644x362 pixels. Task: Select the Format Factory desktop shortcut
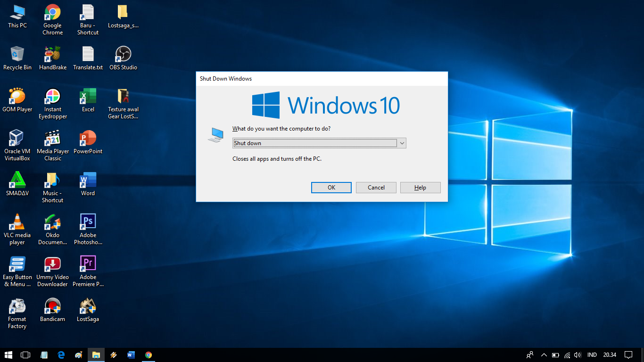[x=17, y=313]
